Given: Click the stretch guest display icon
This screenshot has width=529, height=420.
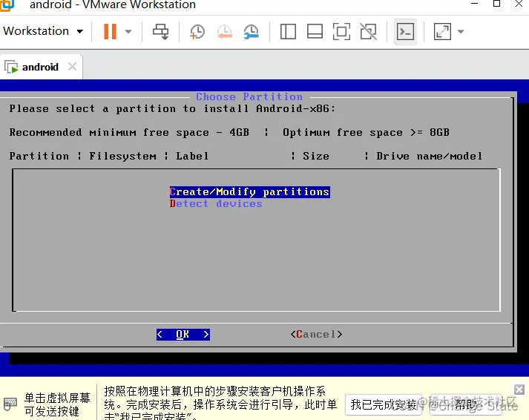Looking at the screenshot, I should click(442, 32).
